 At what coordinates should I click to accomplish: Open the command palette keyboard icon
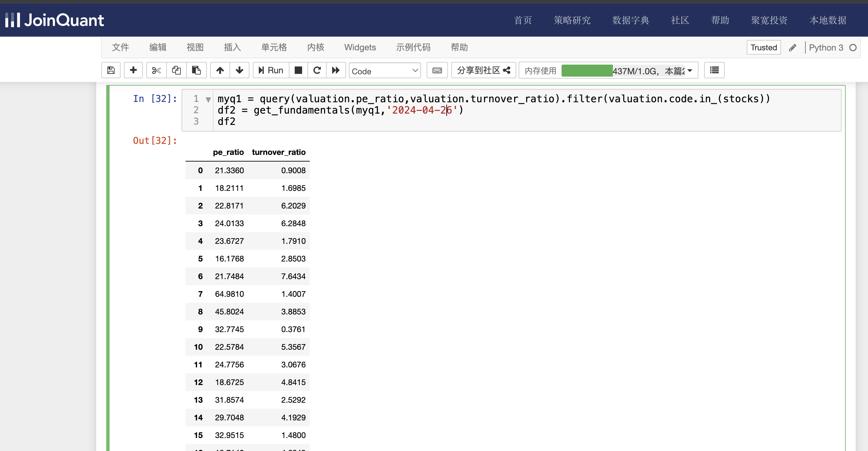coord(437,70)
